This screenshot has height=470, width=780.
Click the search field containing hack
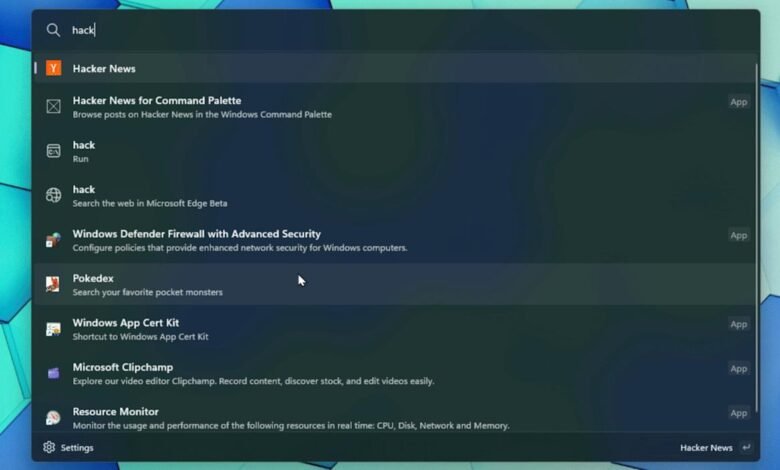coord(395,30)
